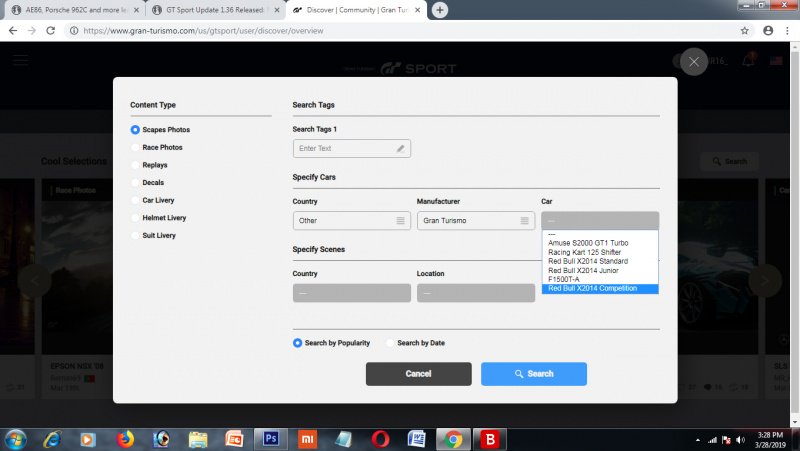
Task: Open Windows Explorer folder in taskbar
Action: click(198, 439)
